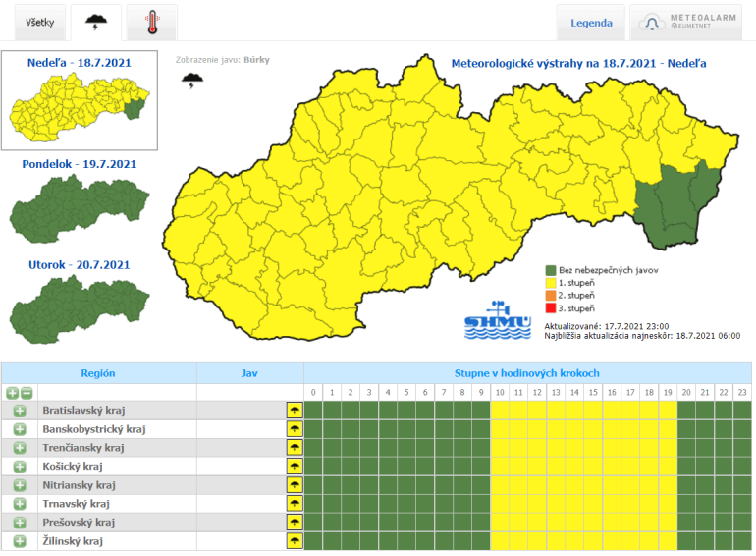Click the orange '2. stupeň' legend swatch

(x=550, y=296)
